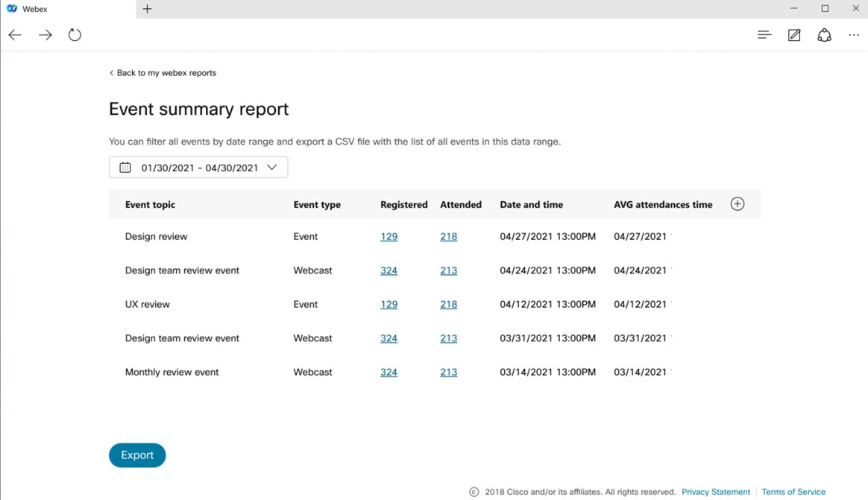Expand the date range dropdown
868x500 pixels.
click(273, 167)
